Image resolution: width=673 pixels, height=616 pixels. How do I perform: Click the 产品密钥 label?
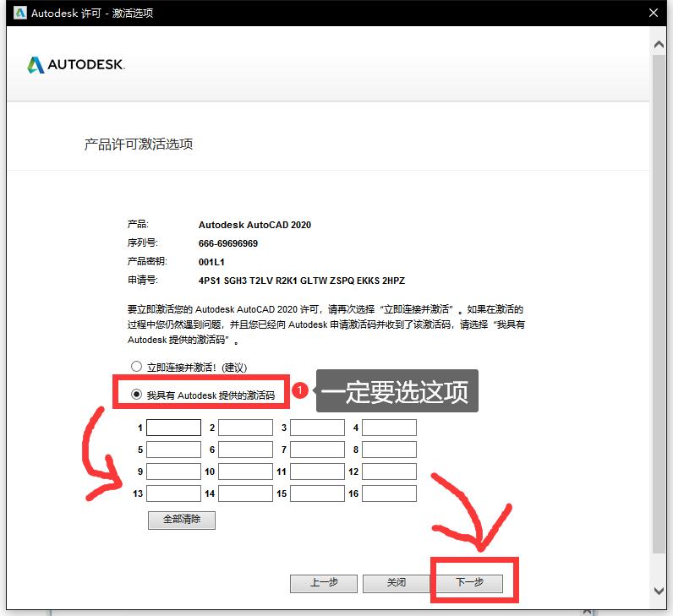click(x=147, y=262)
